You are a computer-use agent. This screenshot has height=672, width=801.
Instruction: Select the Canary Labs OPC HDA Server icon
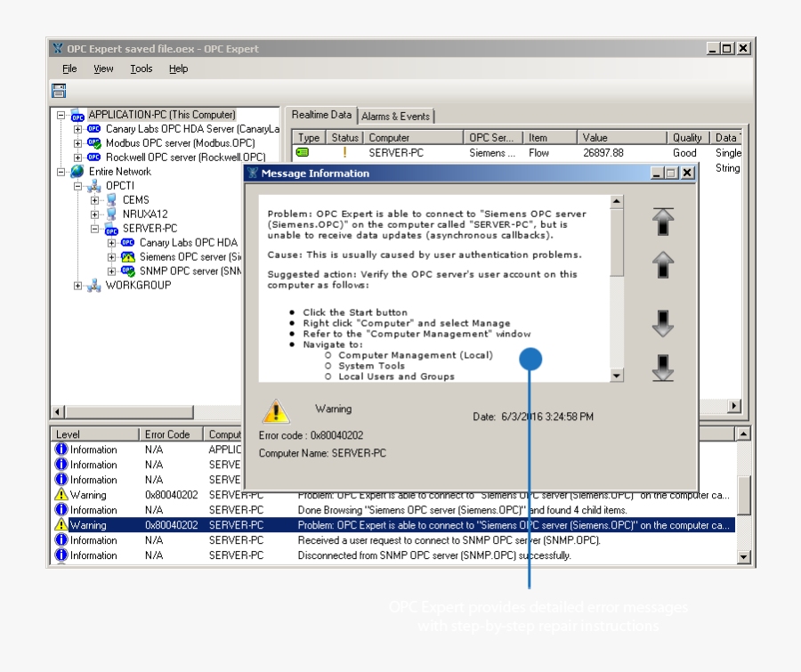(x=93, y=128)
